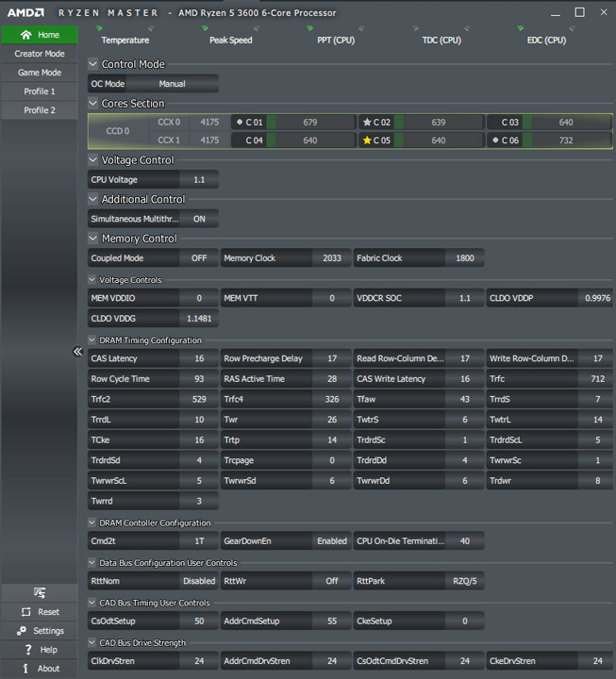Collapse the Additional Control section
616x679 pixels.
[92, 199]
